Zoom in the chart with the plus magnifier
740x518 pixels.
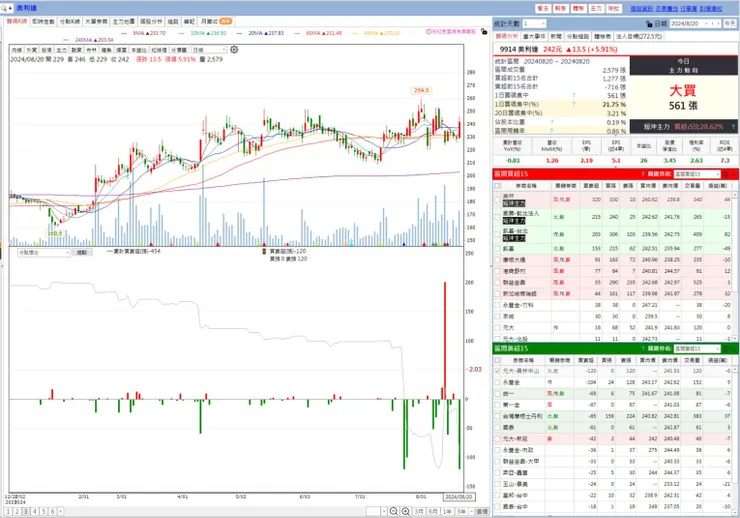[x=405, y=511]
